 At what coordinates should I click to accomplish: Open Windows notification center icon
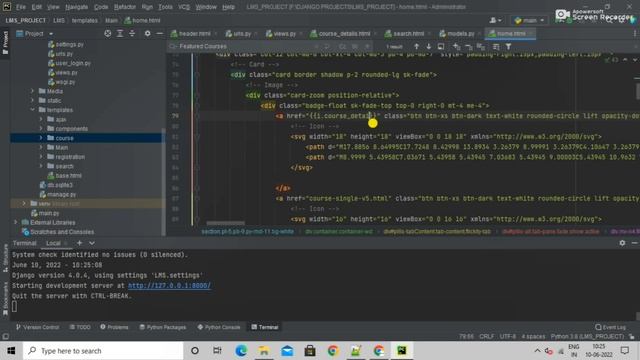(625, 351)
